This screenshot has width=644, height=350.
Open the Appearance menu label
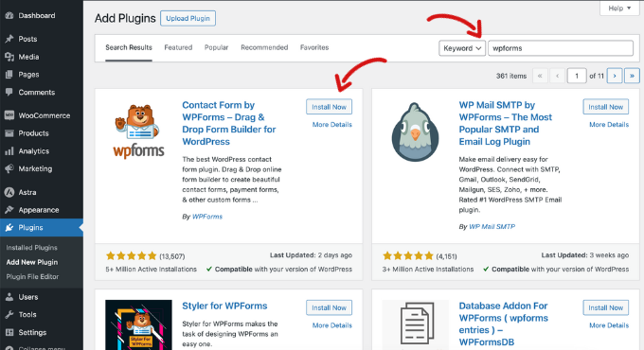click(39, 210)
